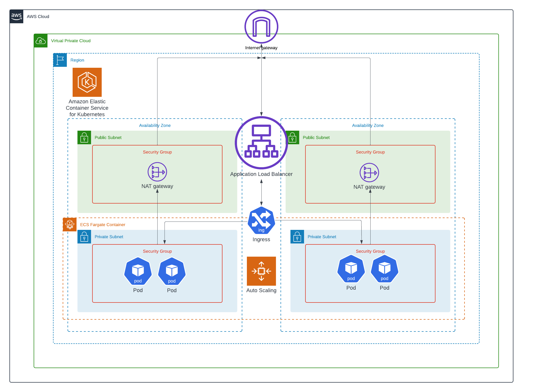The image size is (540, 392).
Task: Select the right Availability Zone label
Action: click(x=368, y=125)
